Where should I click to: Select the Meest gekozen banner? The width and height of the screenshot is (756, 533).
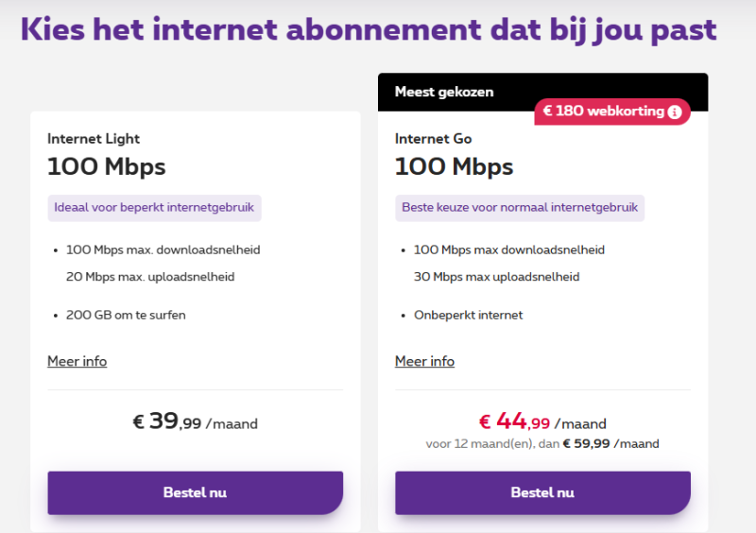[444, 92]
